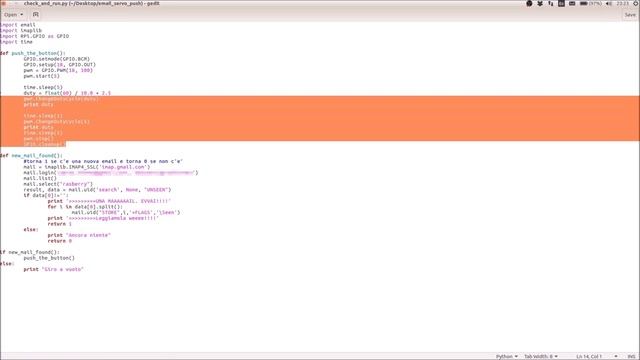Click the 'def push_the_button():' line

point(33,53)
